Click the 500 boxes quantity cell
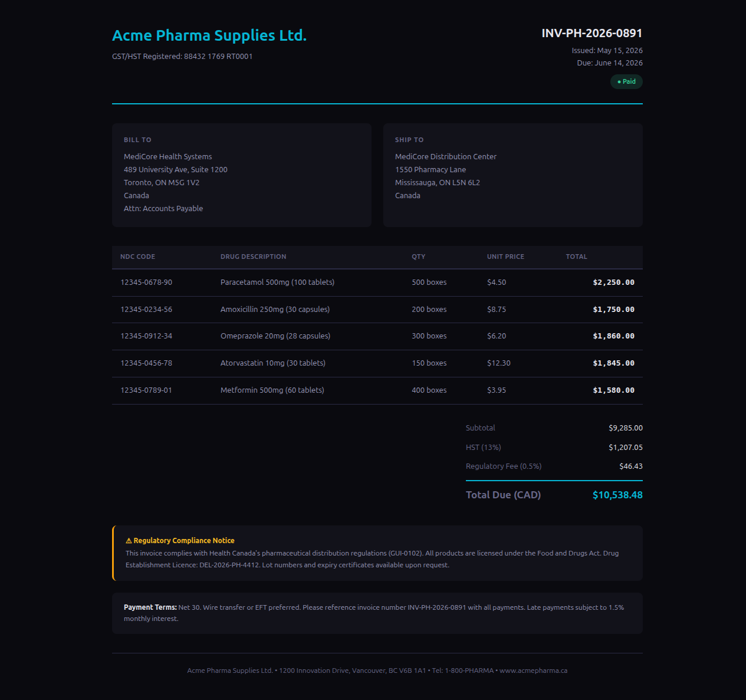 [429, 282]
